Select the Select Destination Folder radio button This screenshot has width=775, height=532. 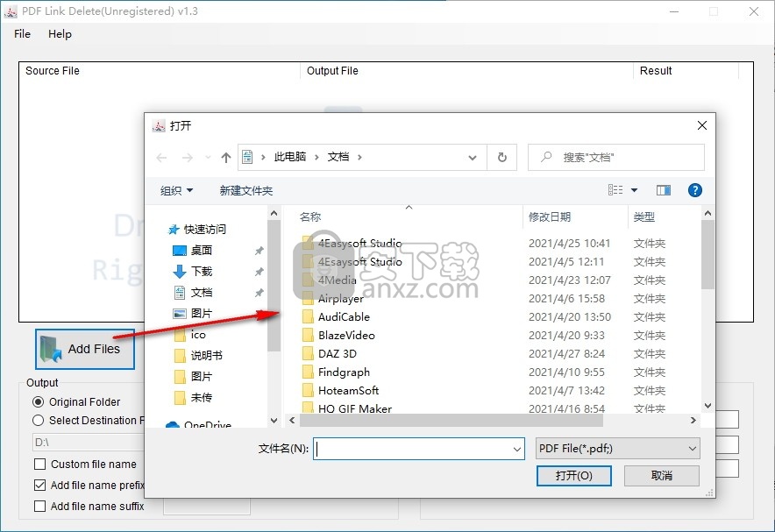(x=38, y=421)
